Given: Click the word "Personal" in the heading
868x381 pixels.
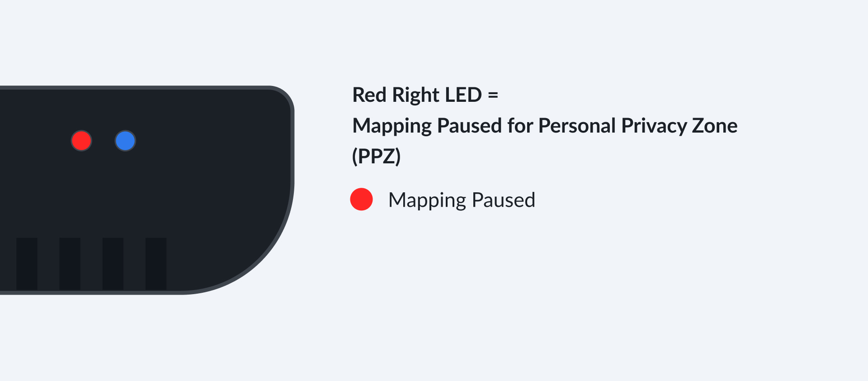Looking at the screenshot, I should click(x=577, y=126).
